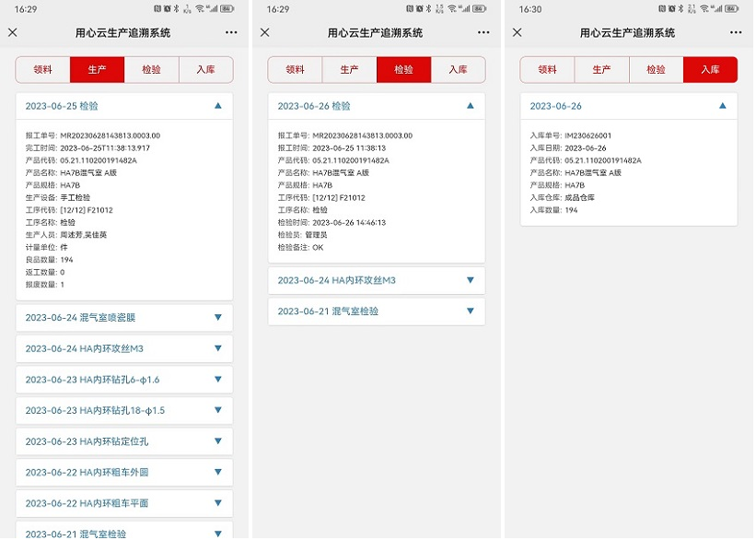Image resolution: width=756 pixels, height=540 pixels.
Task: Click 检验备注 OK line
Action: tap(300, 247)
